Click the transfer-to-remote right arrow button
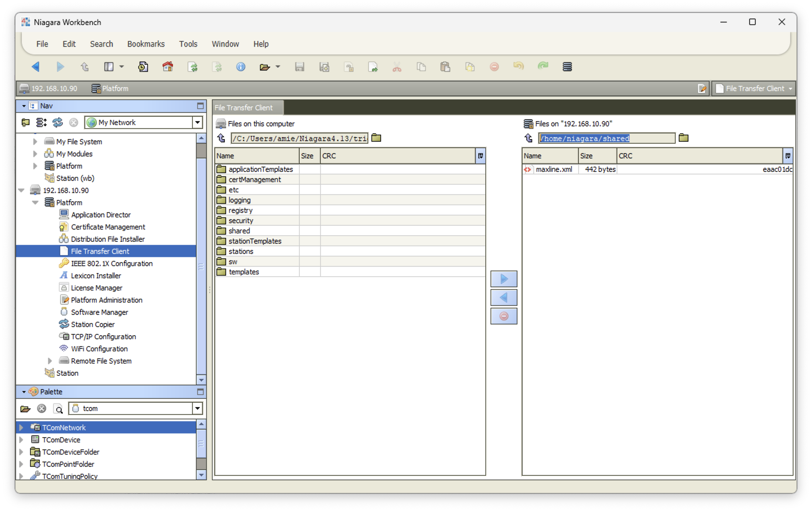Image resolution: width=812 pixels, height=511 pixels. coord(503,279)
